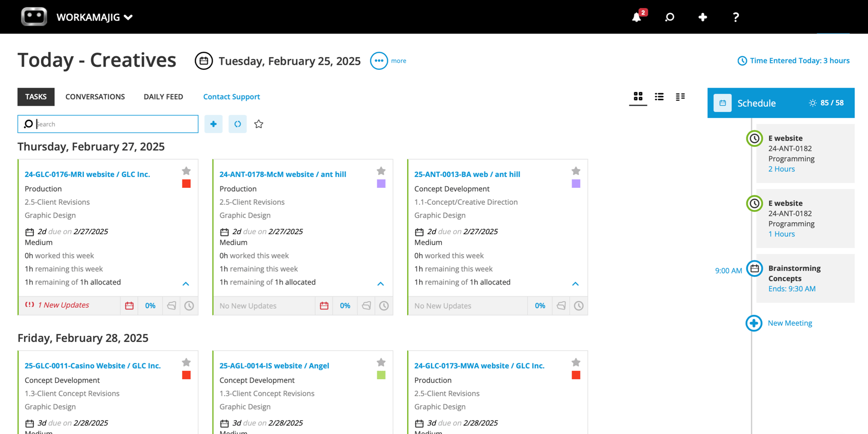Click the search magnifier in the top bar

pyautogui.click(x=669, y=16)
